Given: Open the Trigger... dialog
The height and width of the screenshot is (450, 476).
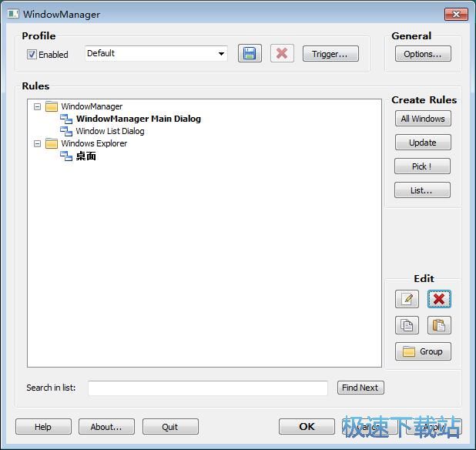Looking at the screenshot, I should click(330, 54).
